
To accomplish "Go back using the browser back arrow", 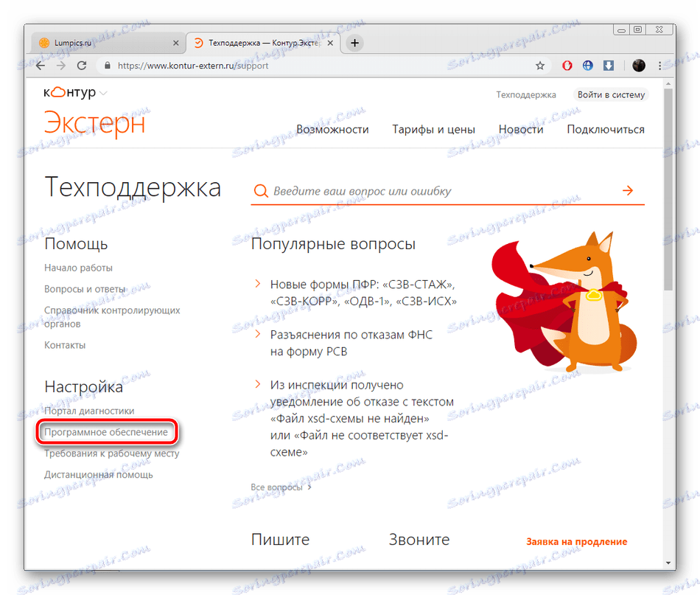I will (41, 65).
